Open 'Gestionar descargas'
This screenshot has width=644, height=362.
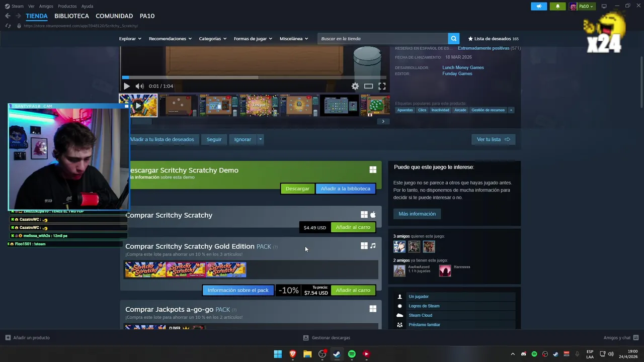tap(327, 338)
